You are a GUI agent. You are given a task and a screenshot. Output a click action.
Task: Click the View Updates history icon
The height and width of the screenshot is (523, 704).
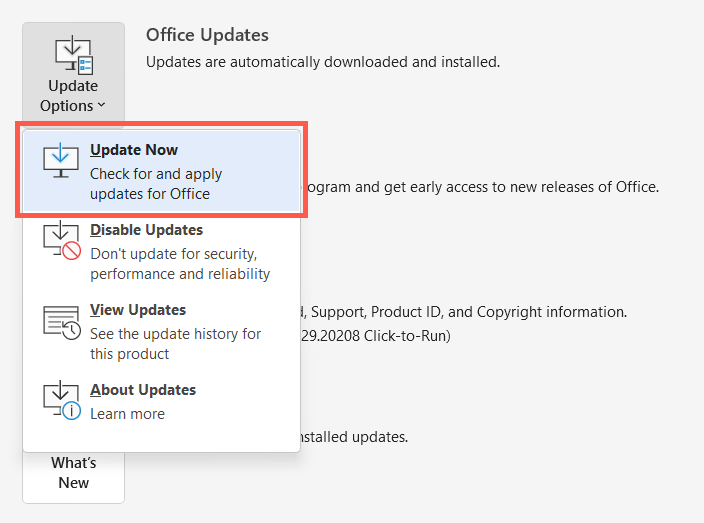(61, 320)
